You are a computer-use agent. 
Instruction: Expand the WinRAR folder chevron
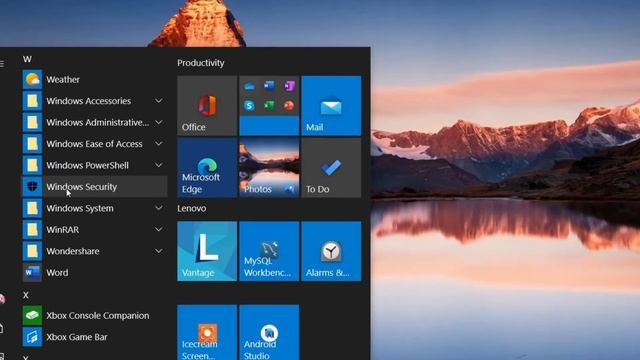coord(159,230)
